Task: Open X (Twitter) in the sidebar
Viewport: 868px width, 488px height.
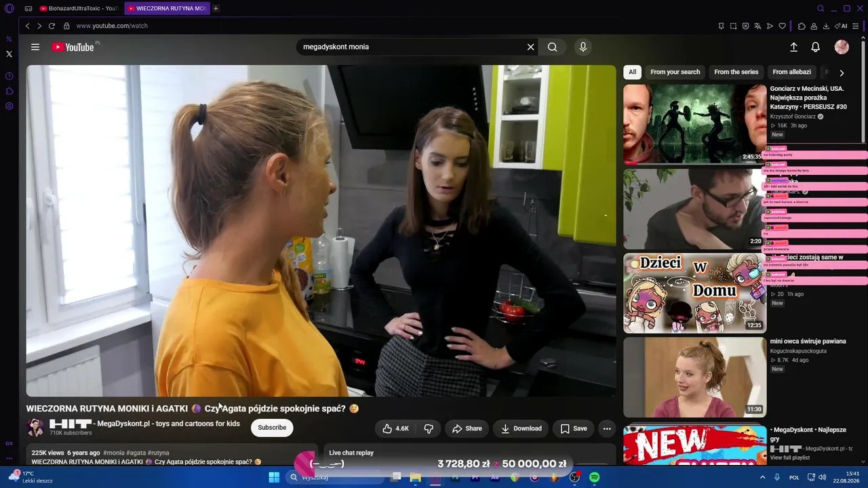Action: pos(9,54)
